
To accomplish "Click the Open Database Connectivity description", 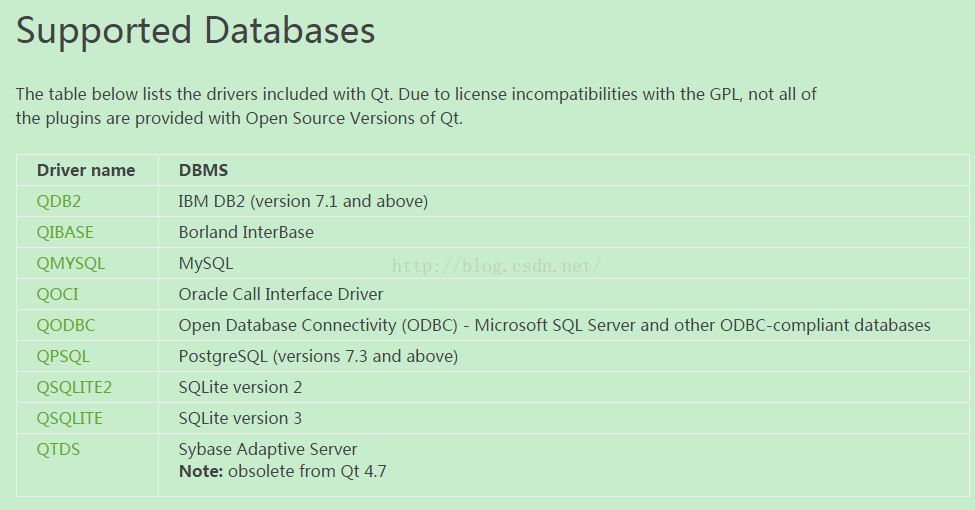I will (x=554, y=325).
